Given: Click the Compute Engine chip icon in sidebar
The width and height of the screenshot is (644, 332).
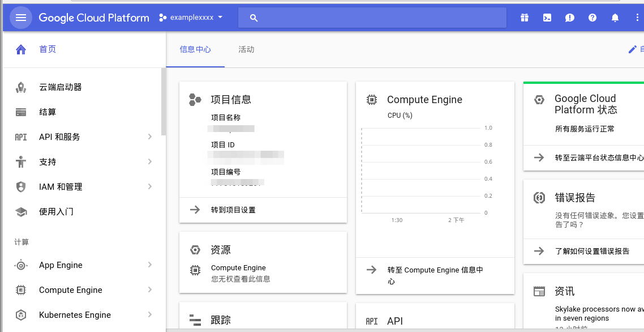Looking at the screenshot, I should tap(21, 290).
